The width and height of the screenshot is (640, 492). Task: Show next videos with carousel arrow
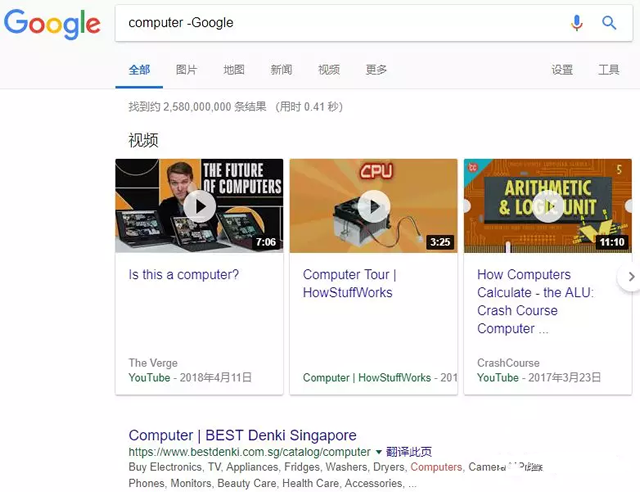pos(631,277)
